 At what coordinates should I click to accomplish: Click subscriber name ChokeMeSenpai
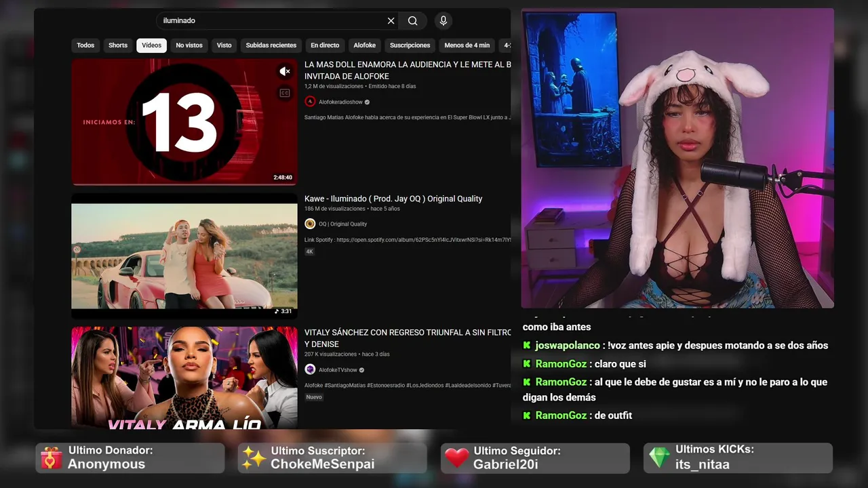pyautogui.click(x=322, y=464)
